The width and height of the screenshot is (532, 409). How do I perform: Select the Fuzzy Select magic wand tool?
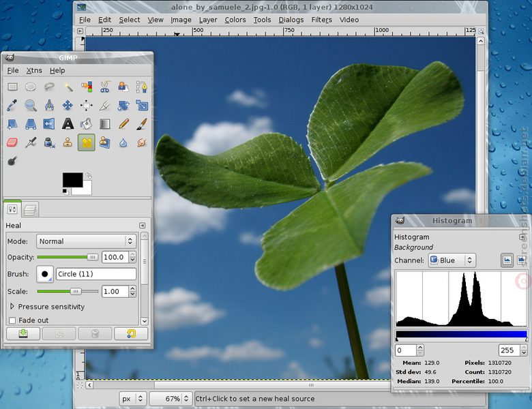[x=68, y=87]
